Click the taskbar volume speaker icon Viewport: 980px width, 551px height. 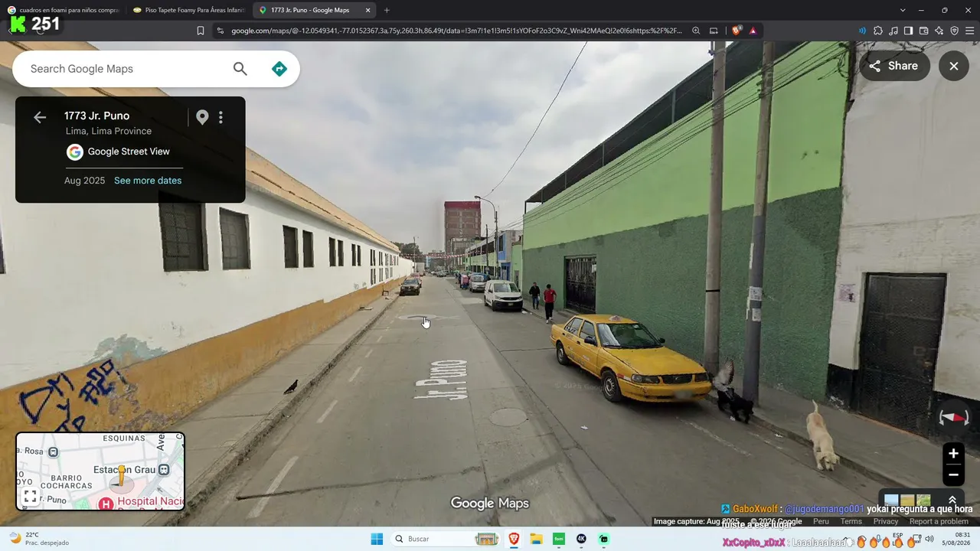tap(929, 539)
